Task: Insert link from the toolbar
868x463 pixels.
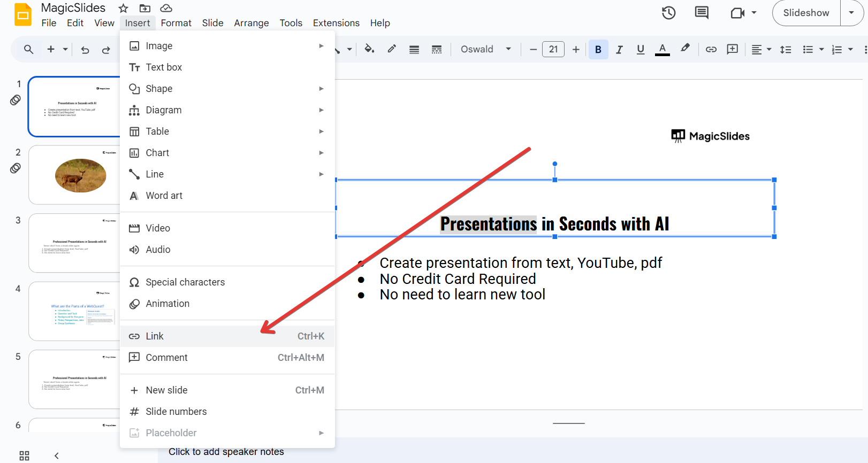Action: (x=711, y=50)
